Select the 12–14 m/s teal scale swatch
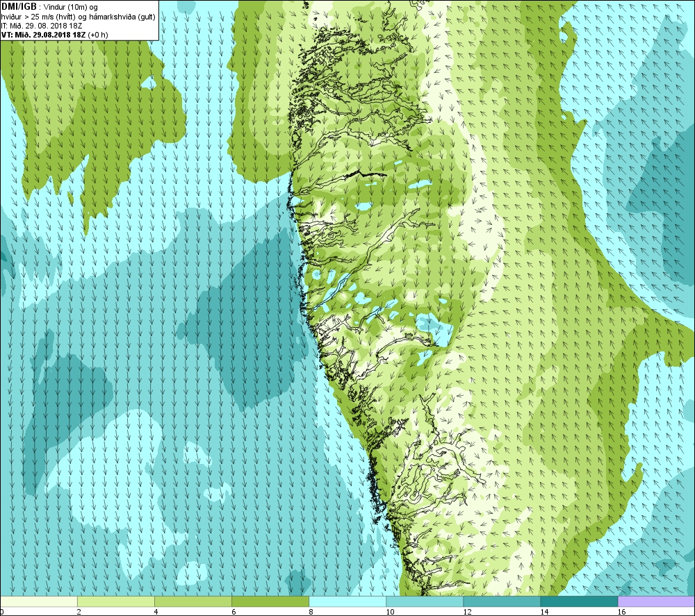This screenshot has height=616, width=695. click(x=502, y=601)
